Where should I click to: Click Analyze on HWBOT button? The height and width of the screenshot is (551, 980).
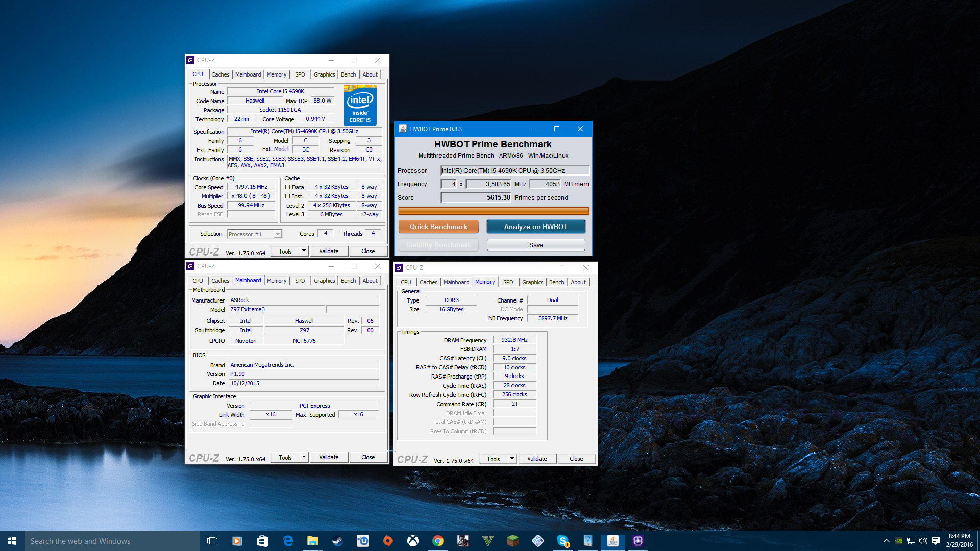[535, 227]
